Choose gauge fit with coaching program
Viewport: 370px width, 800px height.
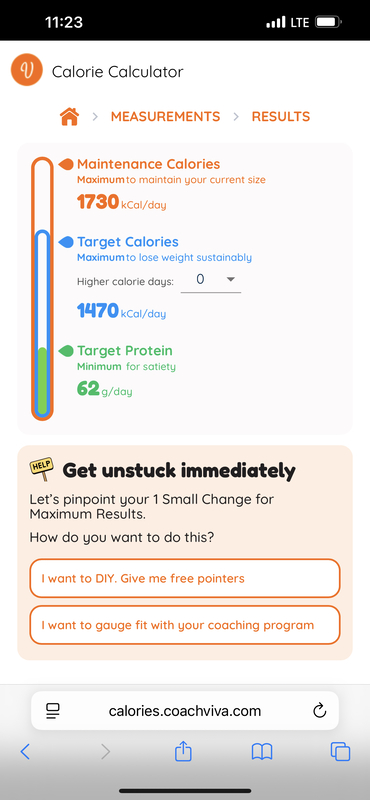coord(185,625)
